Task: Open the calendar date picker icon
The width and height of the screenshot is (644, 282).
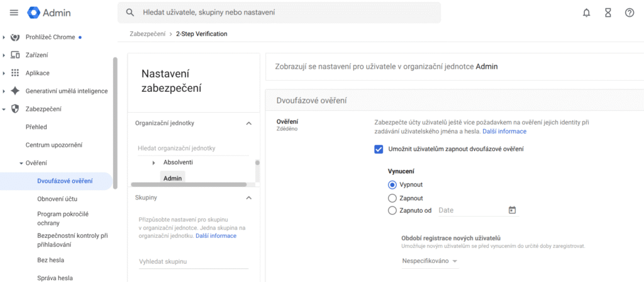Action: 512,210
